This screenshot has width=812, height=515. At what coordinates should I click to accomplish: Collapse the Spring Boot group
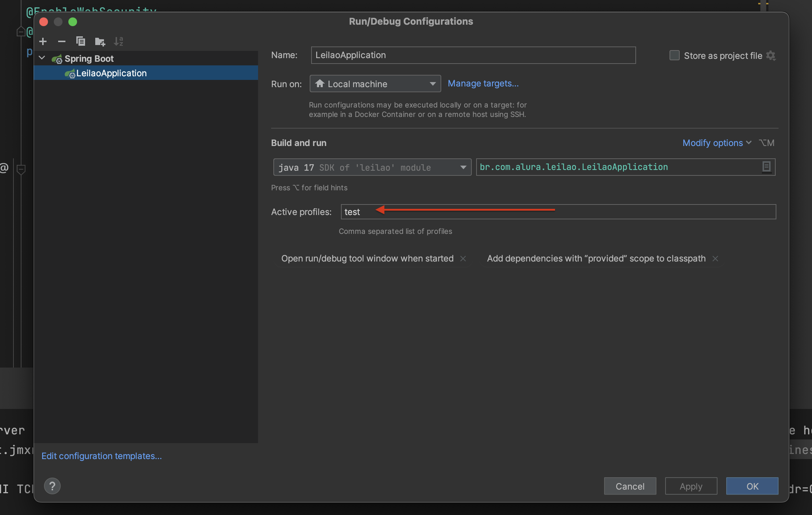click(x=42, y=58)
